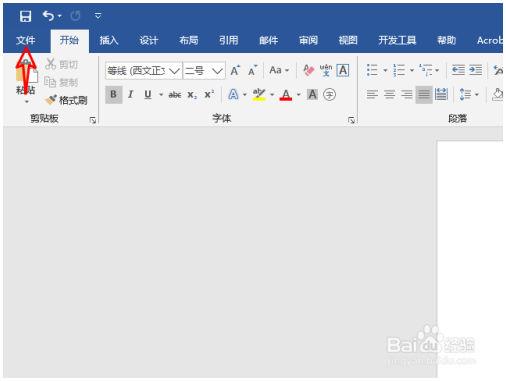506x381 pixels.
Task: Open the 文件 tab
Action: [x=25, y=40]
